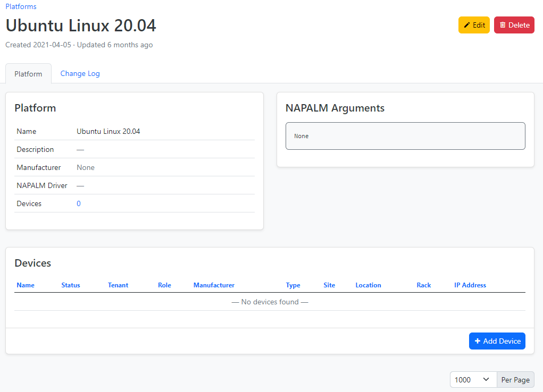Click the 'NAPALM Arguments' panel heading
The width and height of the screenshot is (543, 392).
click(x=335, y=108)
